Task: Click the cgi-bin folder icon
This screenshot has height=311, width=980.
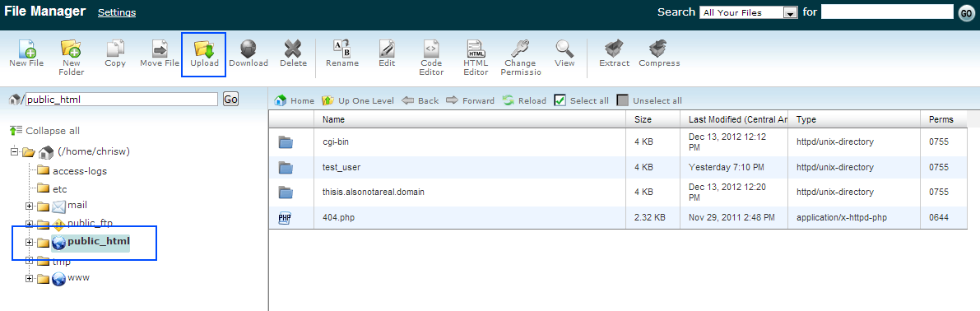Action: coord(286,142)
